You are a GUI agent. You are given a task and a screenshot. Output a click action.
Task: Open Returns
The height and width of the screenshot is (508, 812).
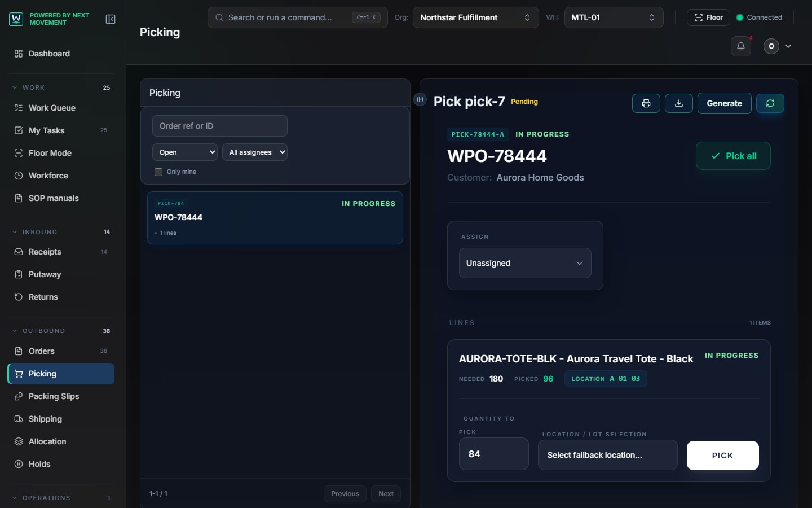[61, 297]
